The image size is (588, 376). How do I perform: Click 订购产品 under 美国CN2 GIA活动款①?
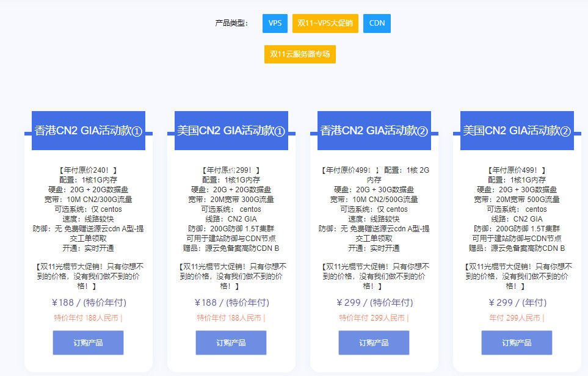(231, 342)
